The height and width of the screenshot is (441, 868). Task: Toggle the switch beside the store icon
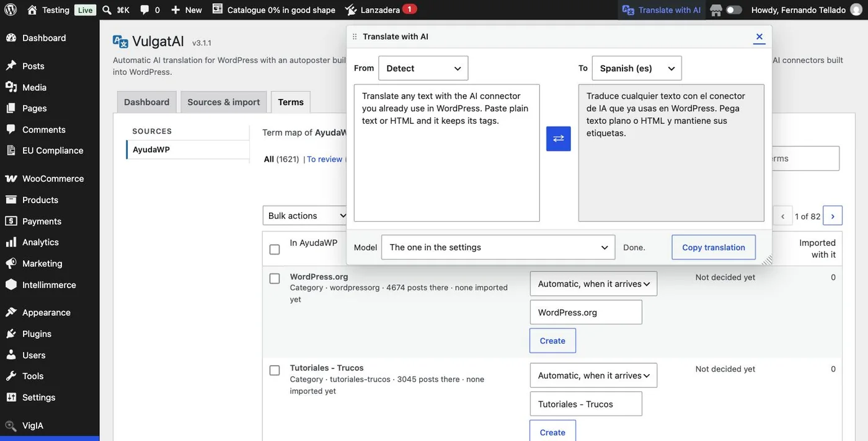coord(734,10)
